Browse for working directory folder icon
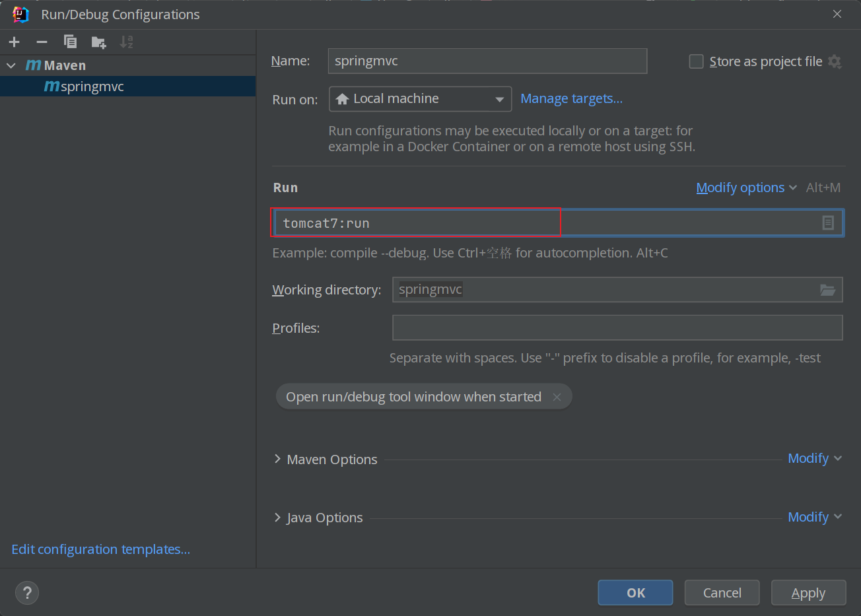Screen dimensions: 861x616 (827, 290)
